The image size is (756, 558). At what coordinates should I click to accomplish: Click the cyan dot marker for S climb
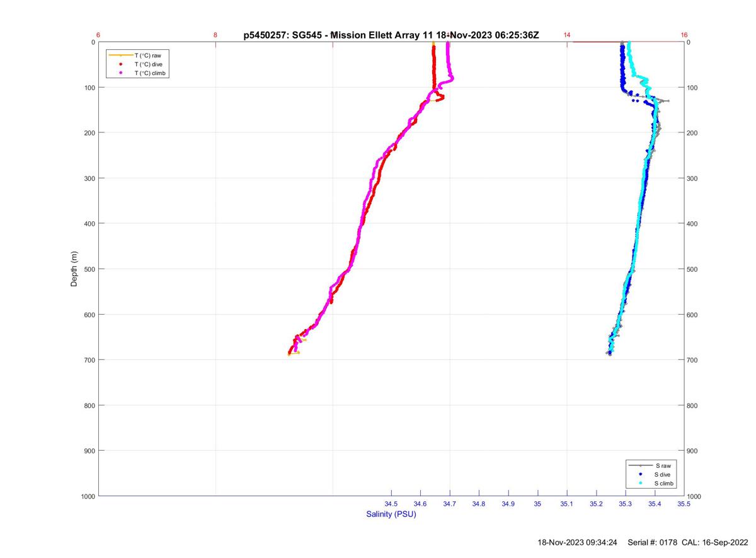(x=641, y=483)
